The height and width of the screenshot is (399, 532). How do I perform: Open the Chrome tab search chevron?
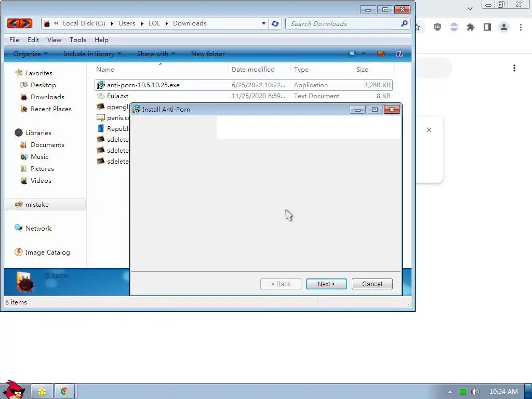pos(470,9)
